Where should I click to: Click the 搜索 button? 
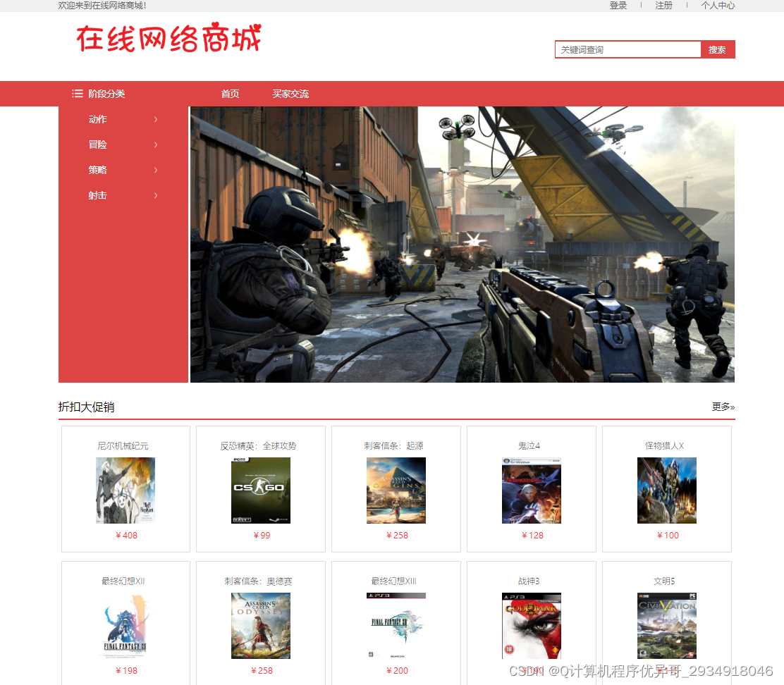coord(717,49)
